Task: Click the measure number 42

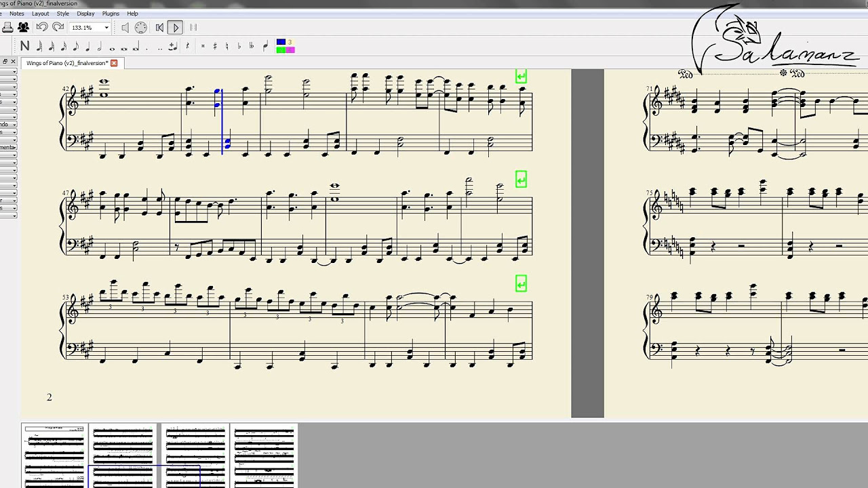Action: coord(65,89)
